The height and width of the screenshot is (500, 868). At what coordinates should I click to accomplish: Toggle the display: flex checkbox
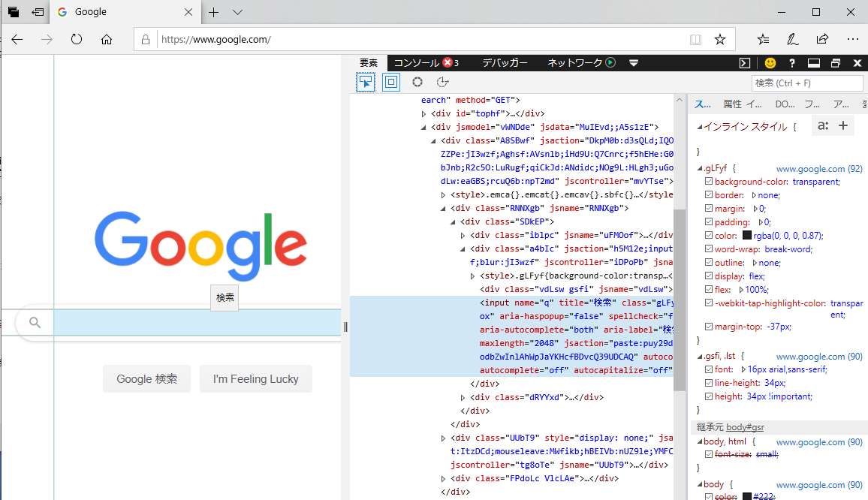[x=709, y=276]
